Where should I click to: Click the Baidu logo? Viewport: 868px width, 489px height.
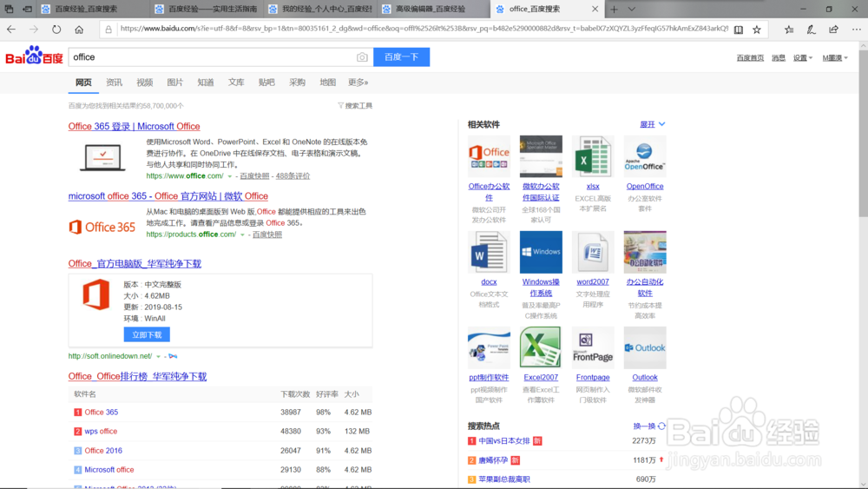[35, 56]
